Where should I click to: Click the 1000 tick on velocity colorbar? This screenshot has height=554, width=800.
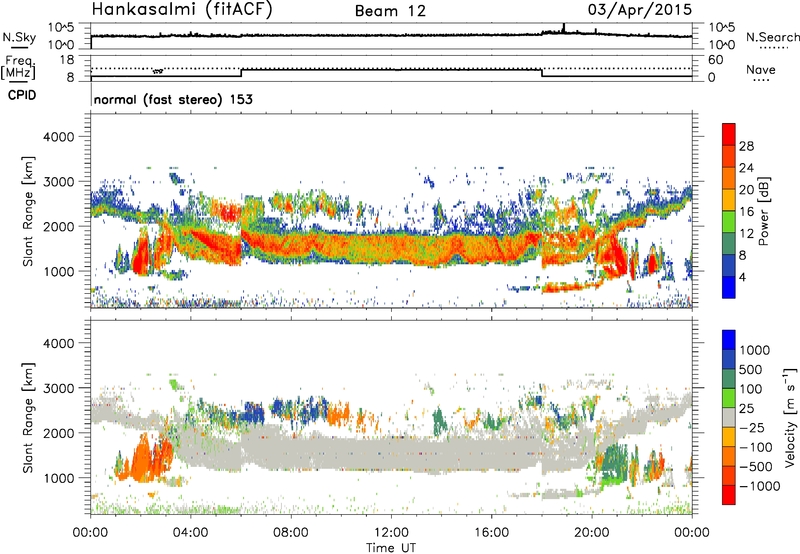pyautogui.click(x=755, y=350)
